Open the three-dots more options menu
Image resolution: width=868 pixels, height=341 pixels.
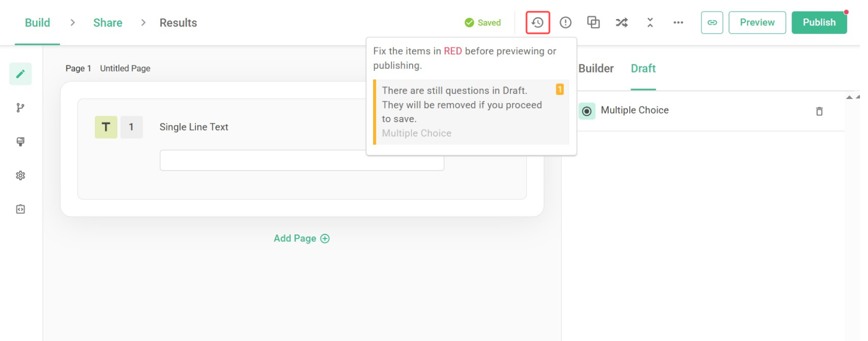[x=678, y=22]
